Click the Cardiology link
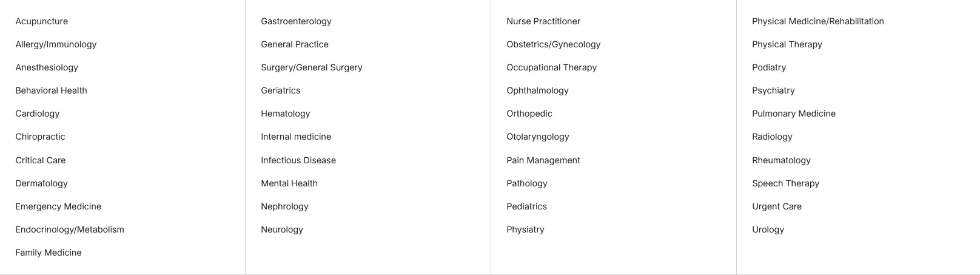The height and width of the screenshot is (275, 980). 38,114
